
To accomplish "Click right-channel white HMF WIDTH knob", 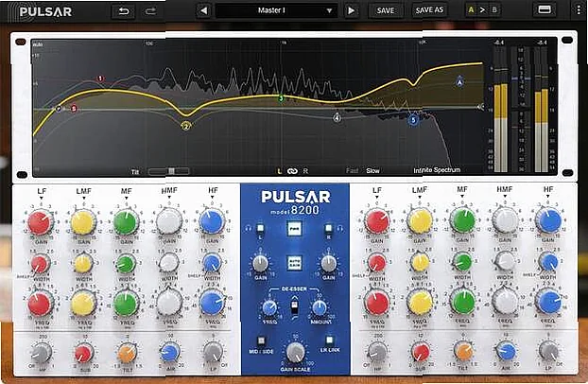I will coord(505,261).
